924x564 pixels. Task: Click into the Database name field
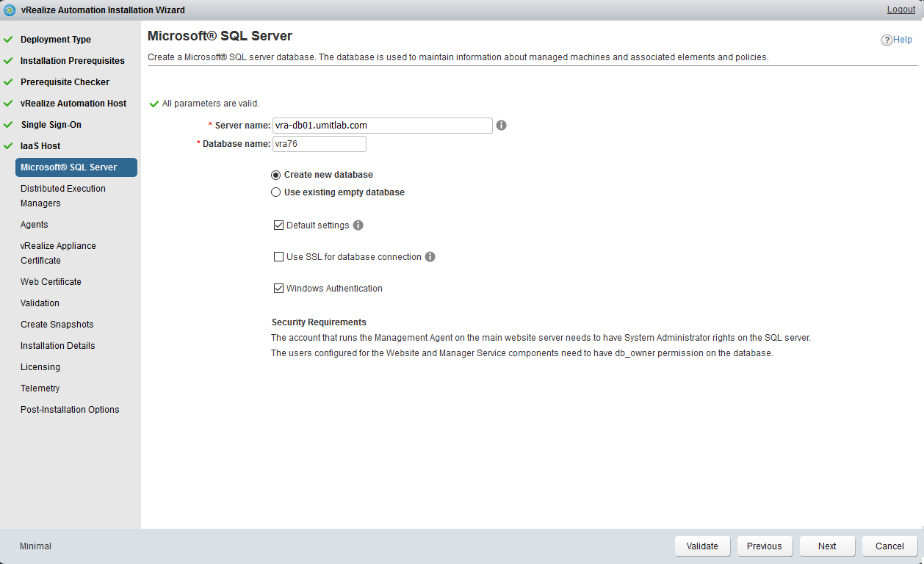(x=319, y=144)
